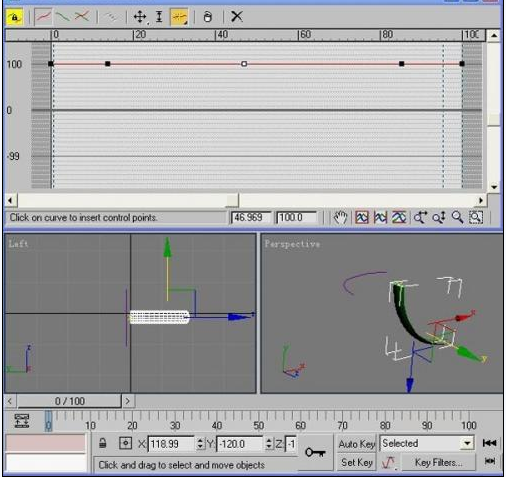This screenshot has width=506, height=477.
Task: Click the curve window scroll right arrow
Action: click(481, 200)
